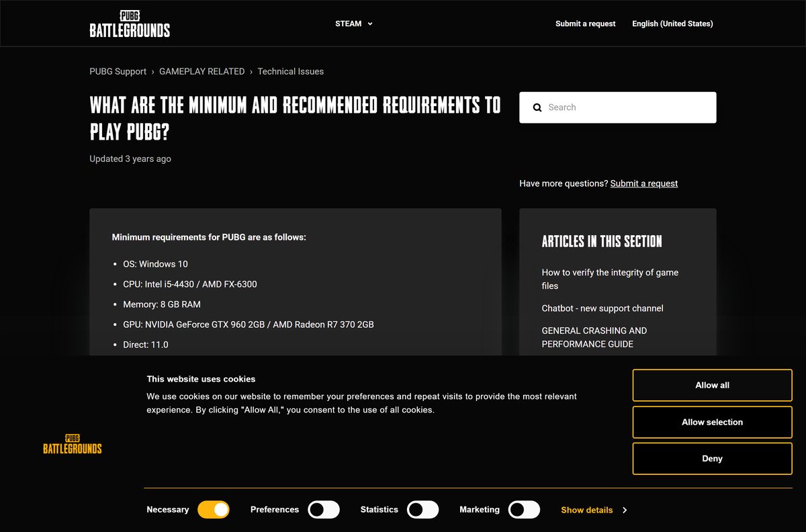Click the search magnifier icon
Image resolution: width=806 pixels, height=532 pixels.
(537, 107)
